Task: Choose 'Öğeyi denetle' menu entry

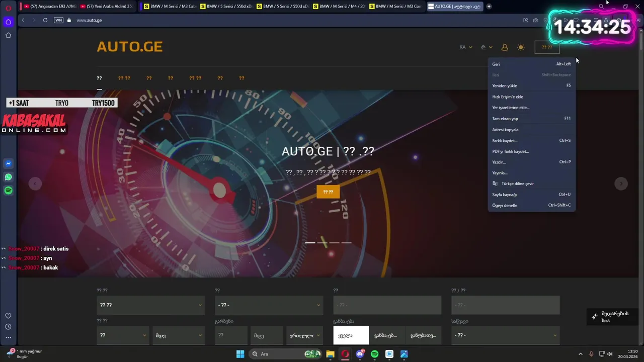Action: (x=531, y=205)
